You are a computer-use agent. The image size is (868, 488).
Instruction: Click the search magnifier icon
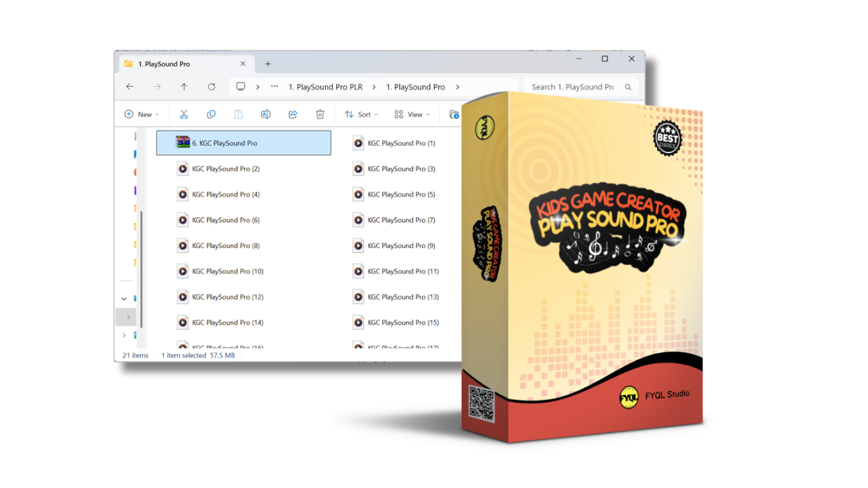(628, 87)
